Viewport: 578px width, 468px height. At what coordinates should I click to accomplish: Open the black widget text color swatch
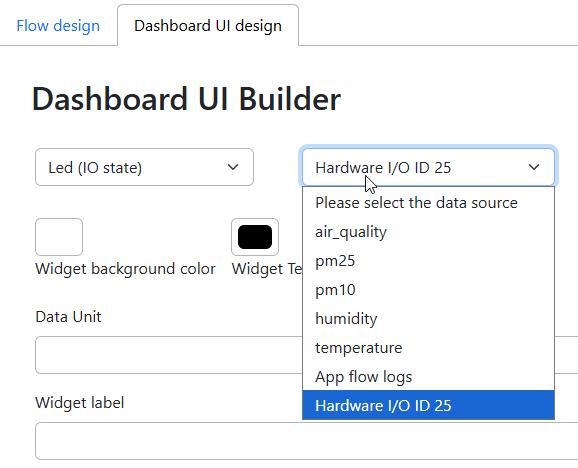point(255,237)
